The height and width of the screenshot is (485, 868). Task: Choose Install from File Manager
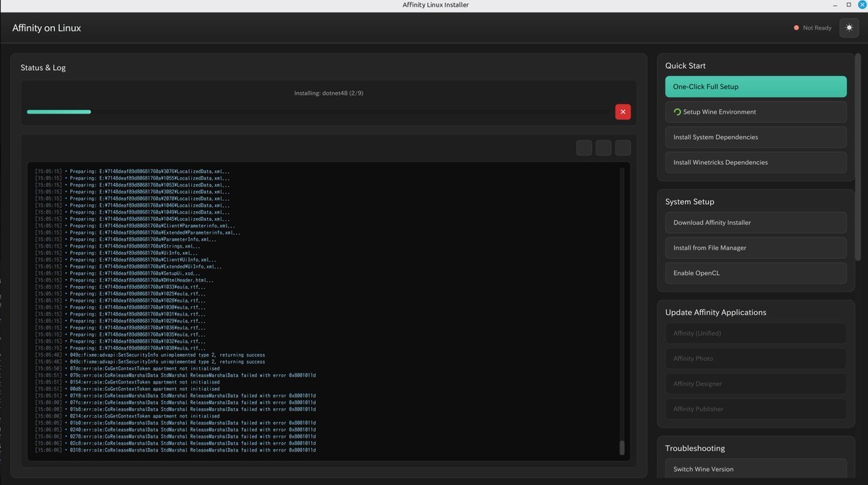(x=756, y=248)
